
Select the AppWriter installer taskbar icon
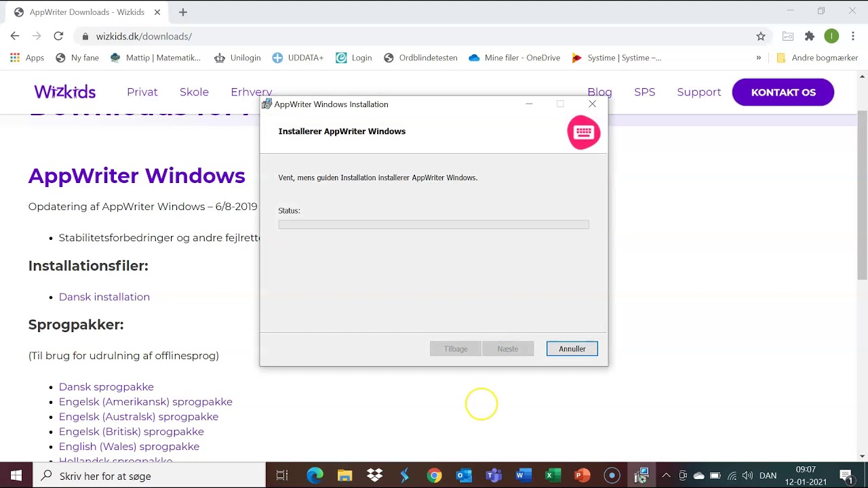click(642, 476)
